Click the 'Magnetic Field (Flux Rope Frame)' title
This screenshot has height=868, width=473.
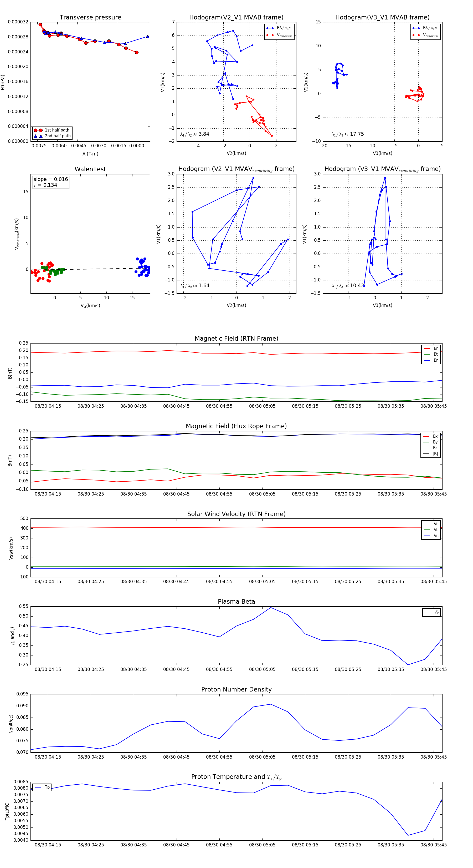[236, 426]
